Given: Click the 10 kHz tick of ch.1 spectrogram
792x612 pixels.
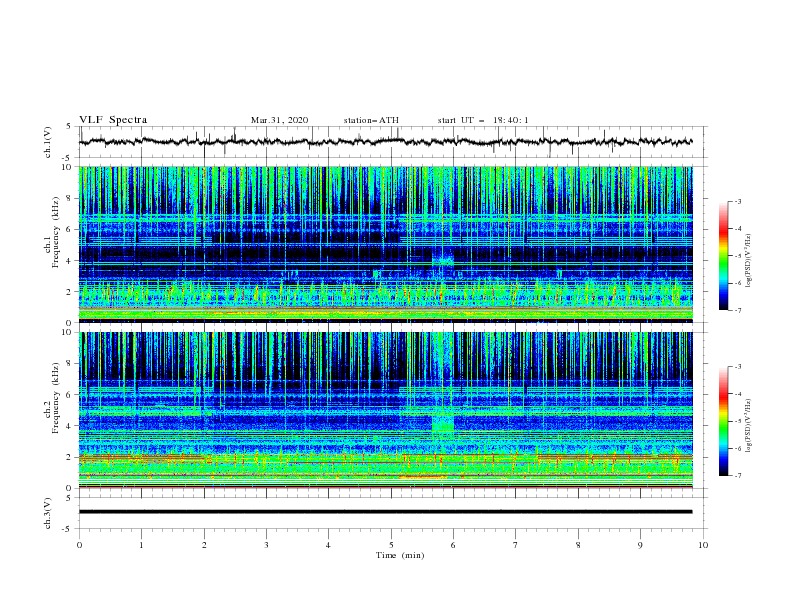Looking at the screenshot, I should tap(68, 167).
